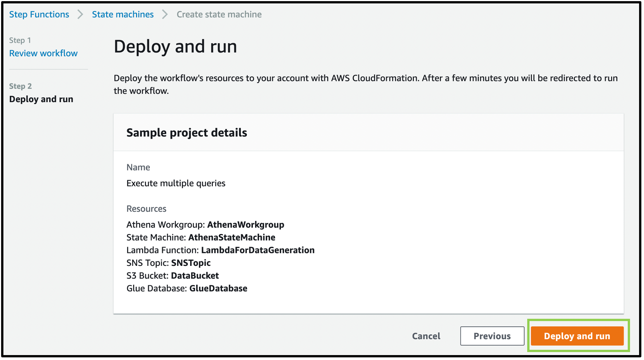The height and width of the screenshot is (360, 644).
Task: Click chevron after State machines breadcrumb
Action: pyautogui.click(x=165, y=14)
